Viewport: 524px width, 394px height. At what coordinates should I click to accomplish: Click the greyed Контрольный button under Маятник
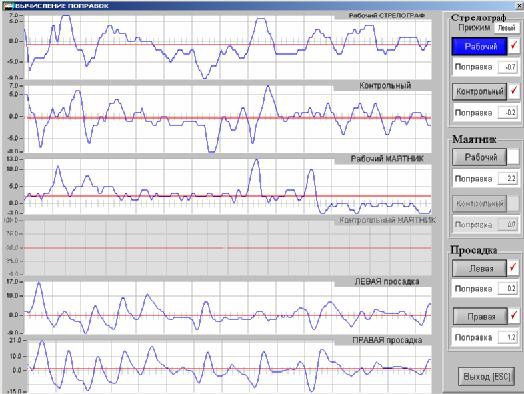[480, 204]
